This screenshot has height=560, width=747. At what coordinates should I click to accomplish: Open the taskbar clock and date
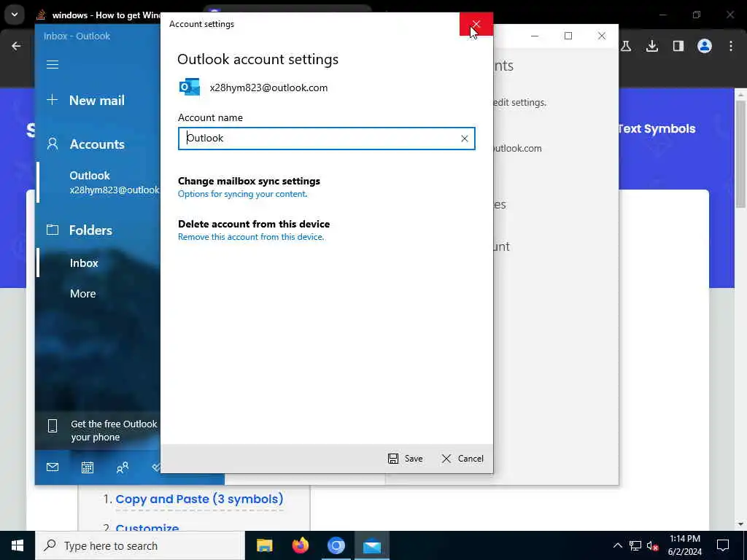684,545
